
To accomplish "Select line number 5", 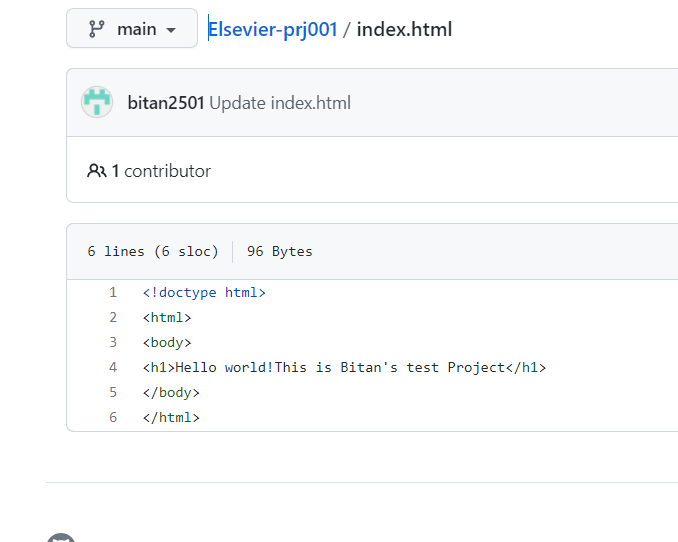I will coord(113,392).
